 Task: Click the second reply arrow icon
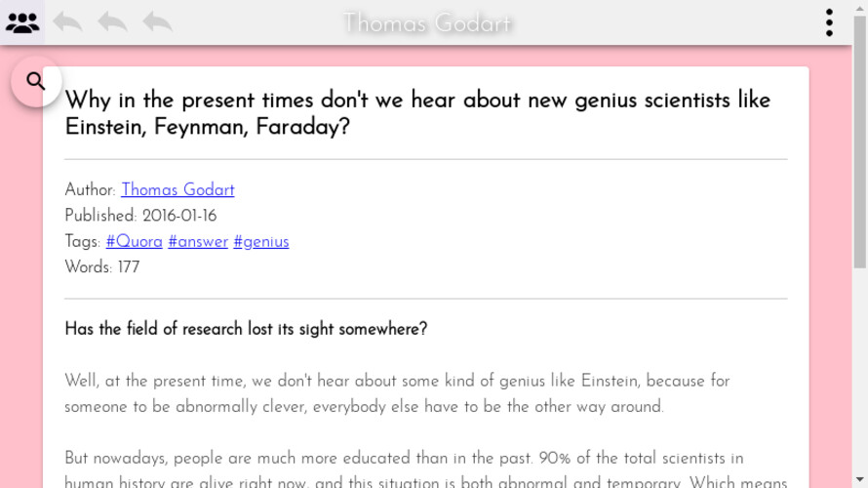point(112,22)
